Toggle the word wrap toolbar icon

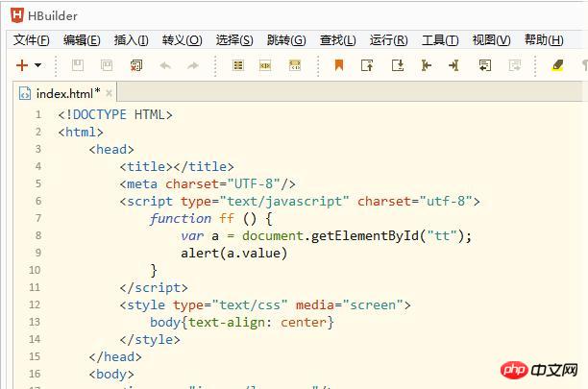click(485, 65)
